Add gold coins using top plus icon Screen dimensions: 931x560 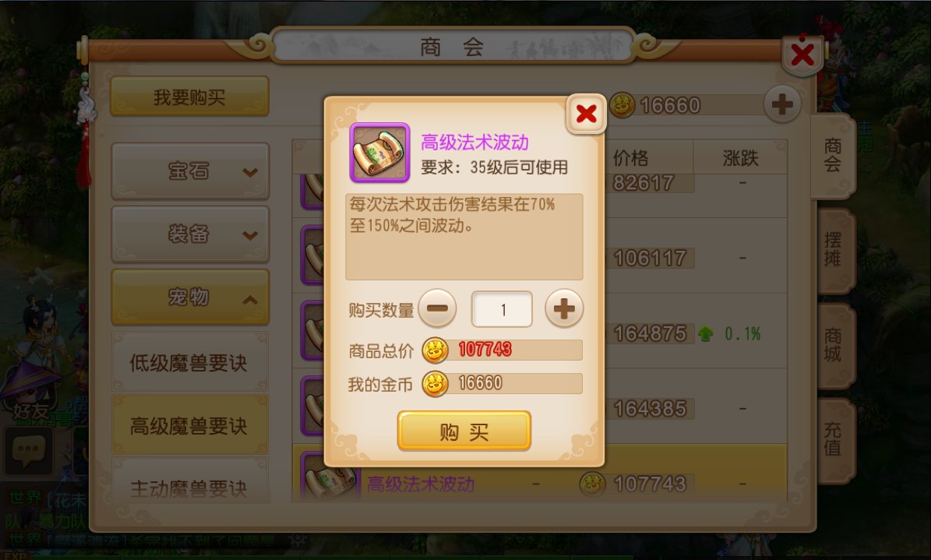(x=782, y=105)
